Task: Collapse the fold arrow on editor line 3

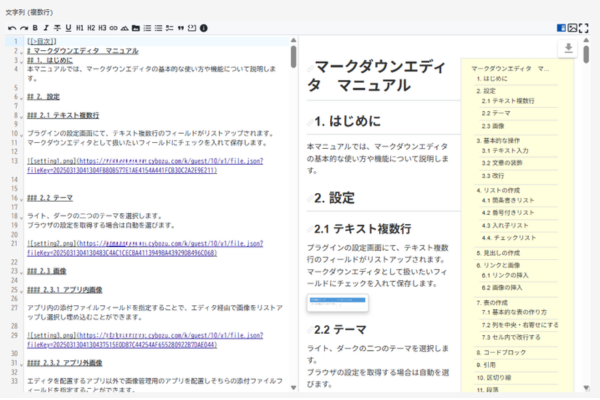Action: (x=21, y=61)
